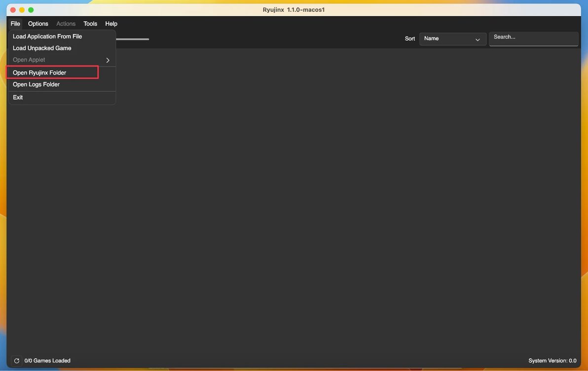Select Open Logs Folder entry
Viewport: 588px width, 371px height.
point(62,84)
